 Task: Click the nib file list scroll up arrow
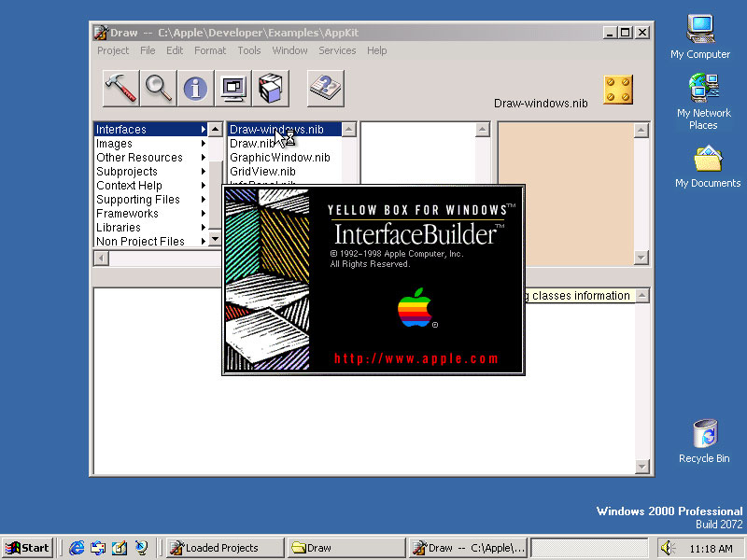point(349,130)
